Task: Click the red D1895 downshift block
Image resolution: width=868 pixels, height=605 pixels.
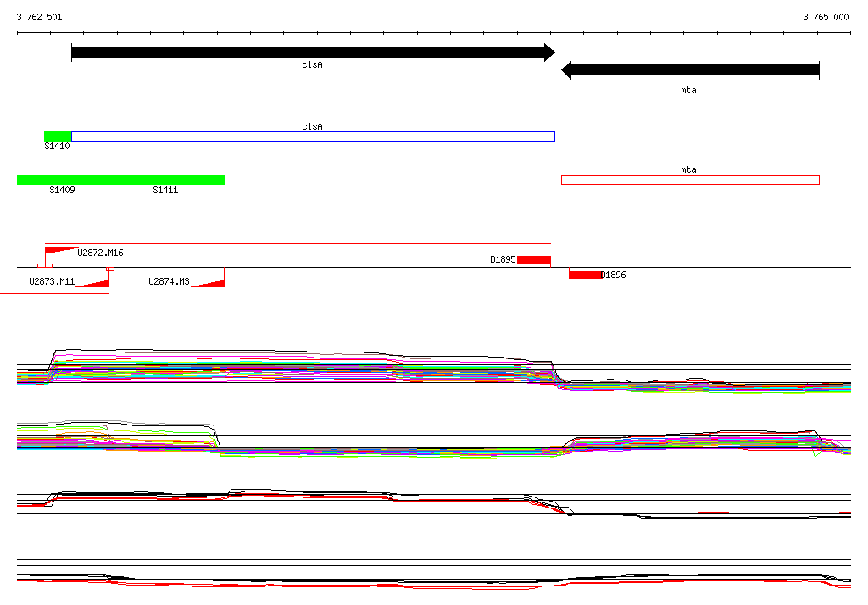Action: [534, 259]
